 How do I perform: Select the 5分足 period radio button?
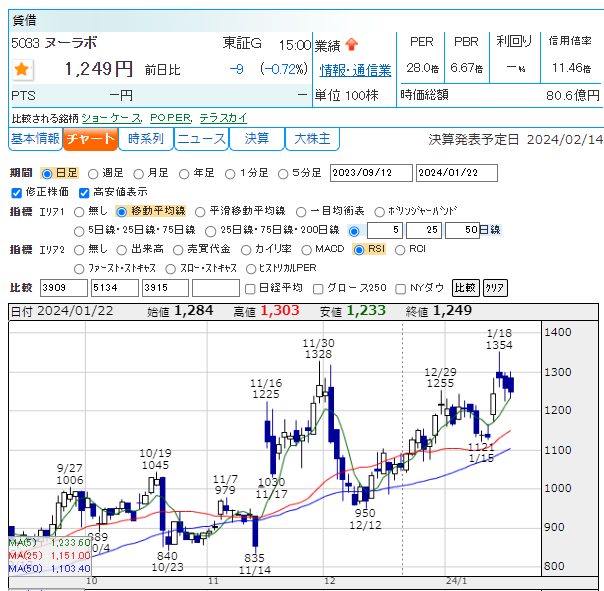point(283,174)
